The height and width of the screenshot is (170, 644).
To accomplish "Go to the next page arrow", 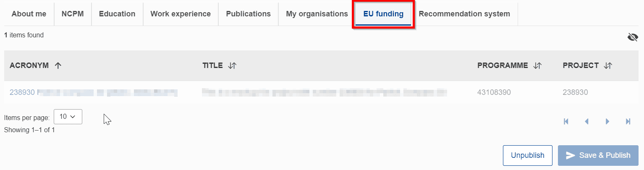I will coord(607,121).
